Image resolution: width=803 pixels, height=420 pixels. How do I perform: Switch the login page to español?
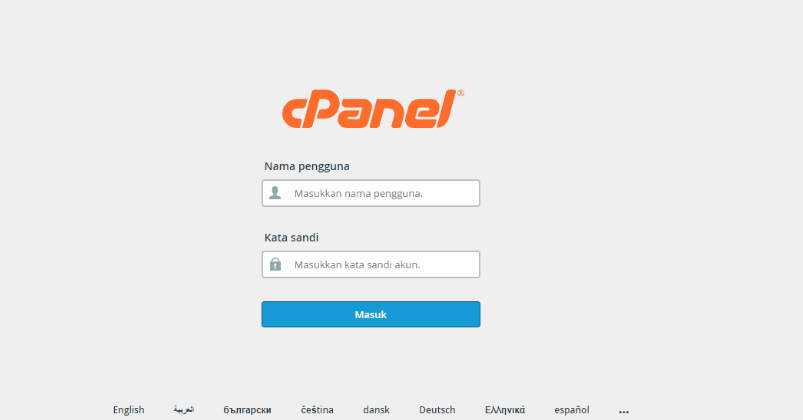point(572,410)
